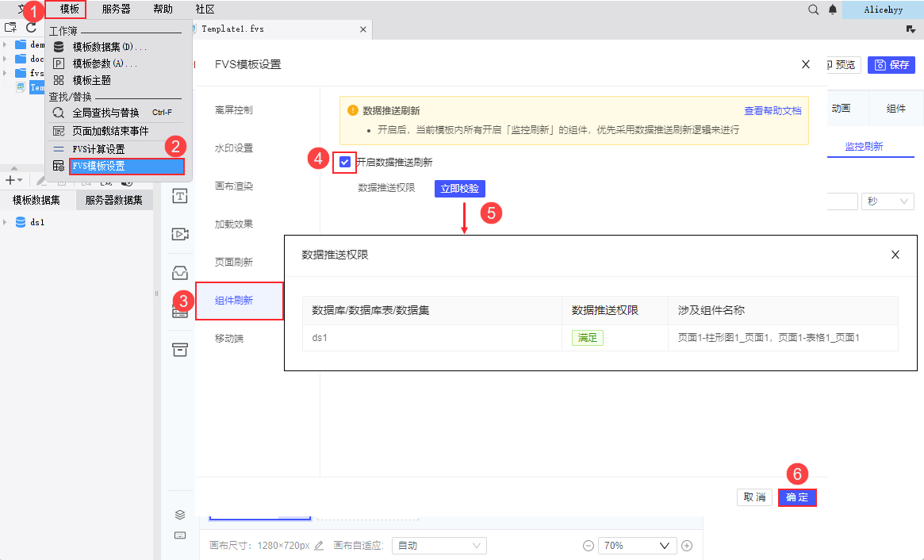Open the notification bell

coord(833,10)
